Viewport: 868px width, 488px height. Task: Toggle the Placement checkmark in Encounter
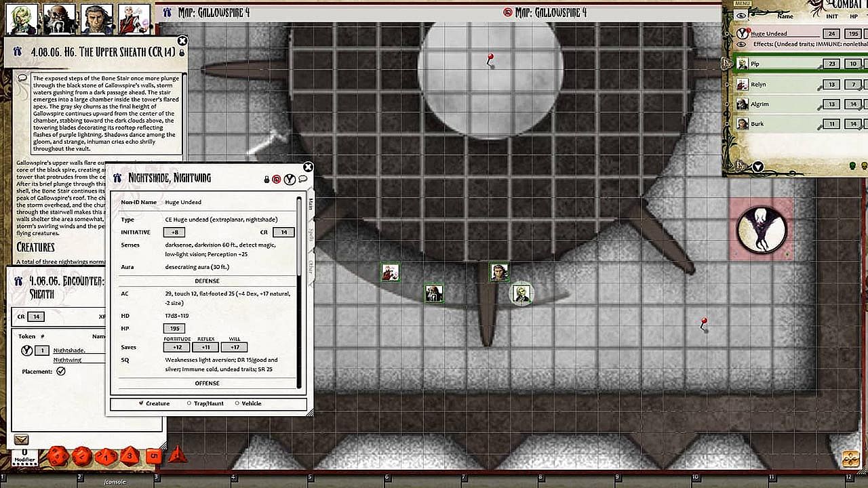61,371
